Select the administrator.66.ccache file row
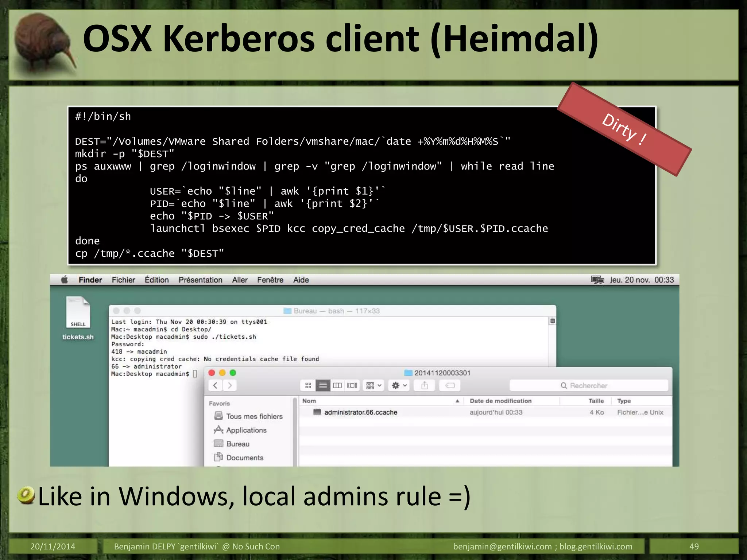Image resolution: width=747 pixels, height=560 pixels. coord(485,412)
